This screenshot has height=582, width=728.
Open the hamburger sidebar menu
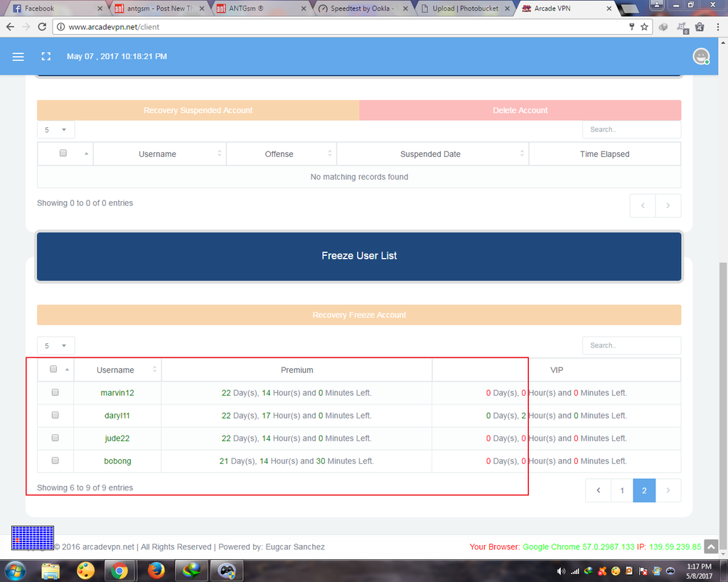18,57
